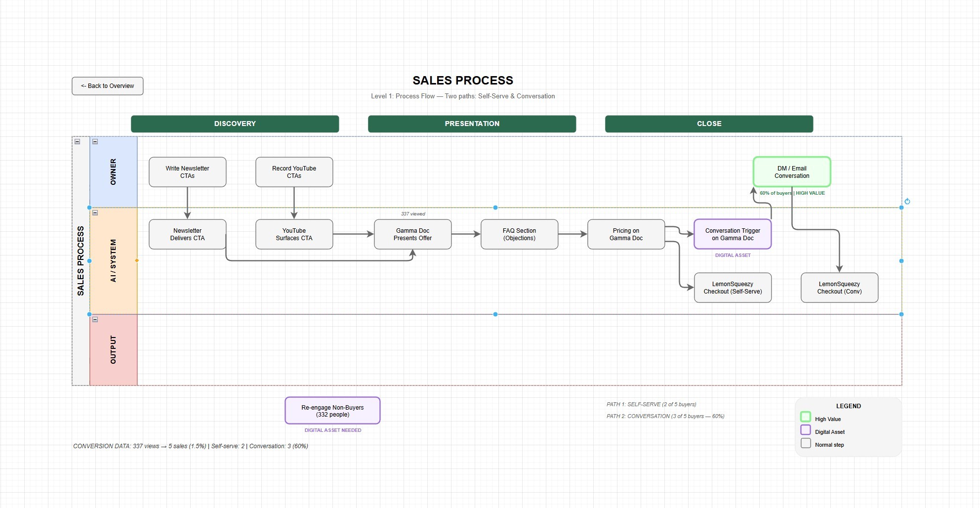
Task: Select the Pricing on Gamma Doc box
Action: point(626,234)
